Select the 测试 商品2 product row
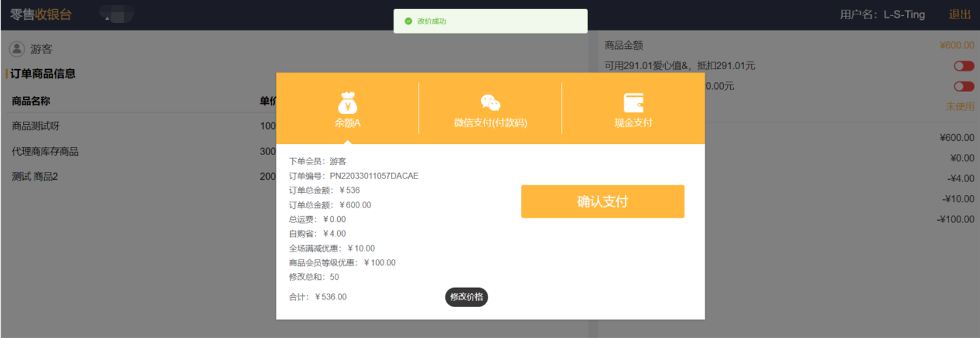Viewport: 980px width, 338px height. (144, 177)
